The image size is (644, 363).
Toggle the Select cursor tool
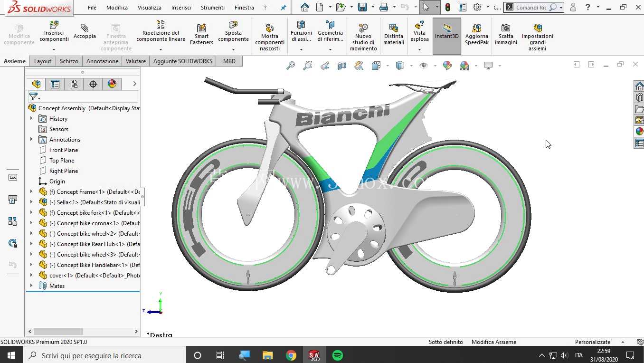[x=426, y=8]
